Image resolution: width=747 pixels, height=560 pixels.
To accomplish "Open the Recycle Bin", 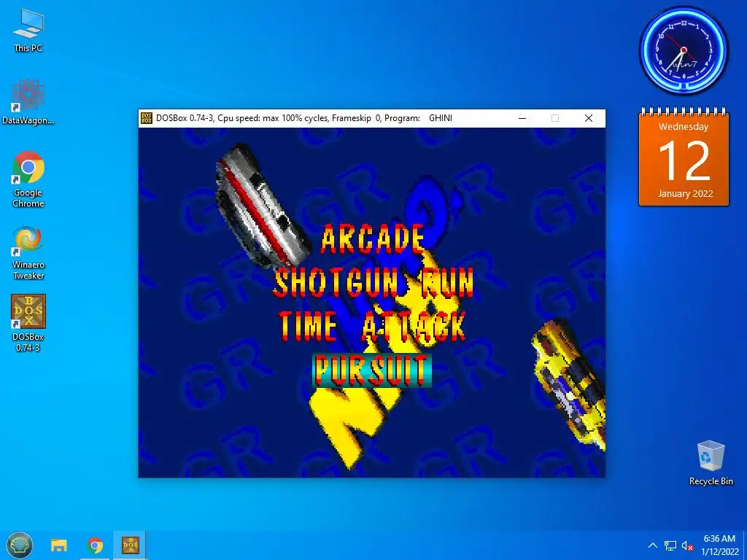I will (711, 463).
